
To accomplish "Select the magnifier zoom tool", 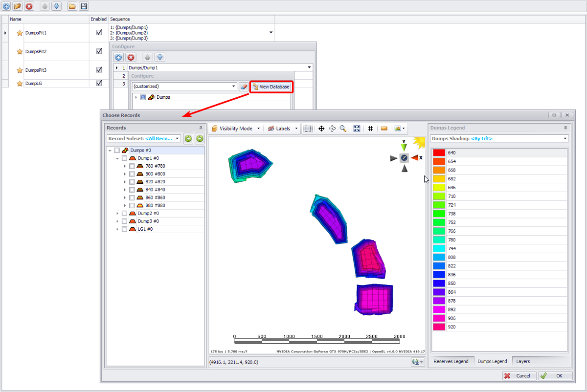I will point(343,129).
